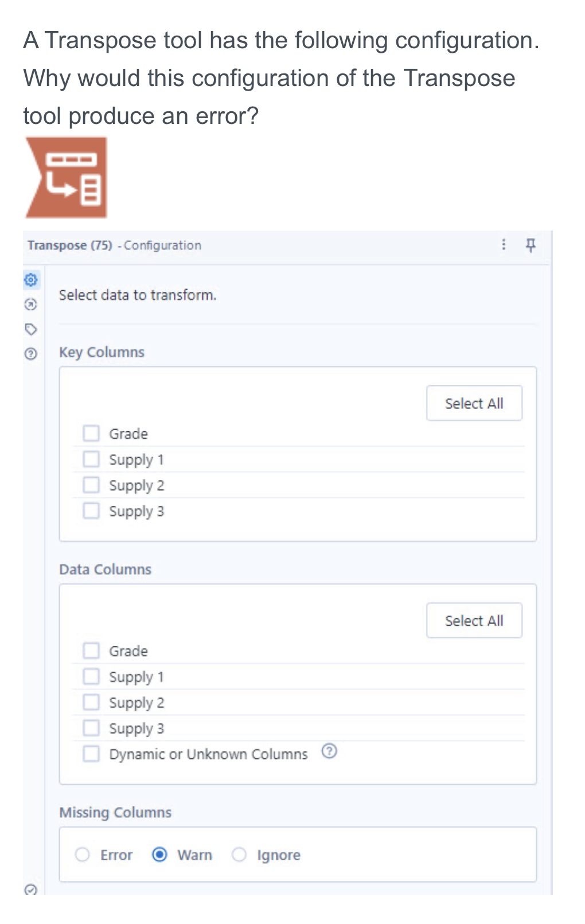Select the Ignore radio button
This screenshot has height=924, width=585.
pos(239,855)
